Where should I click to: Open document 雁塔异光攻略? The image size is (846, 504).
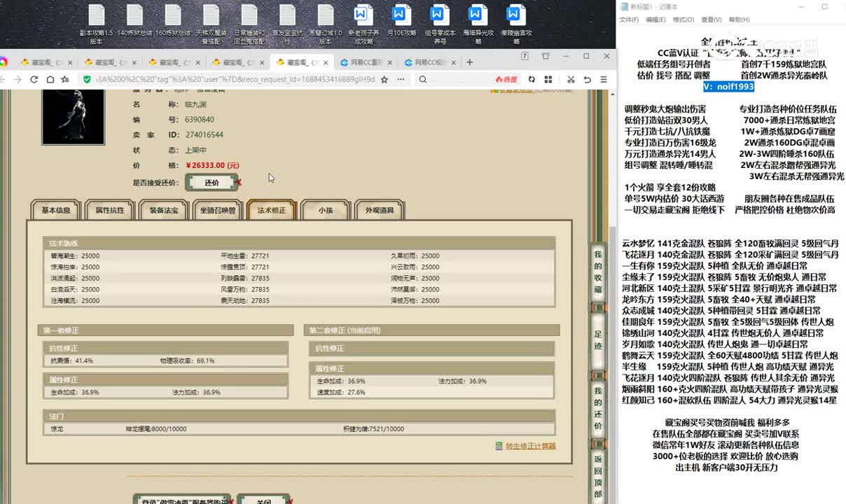478,23
